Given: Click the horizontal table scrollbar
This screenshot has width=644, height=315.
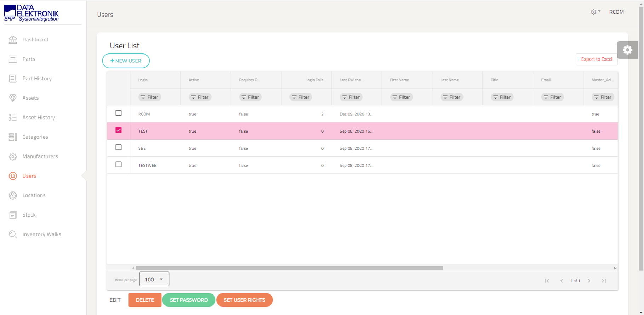Looking at the screenshot, I should 289,268.
